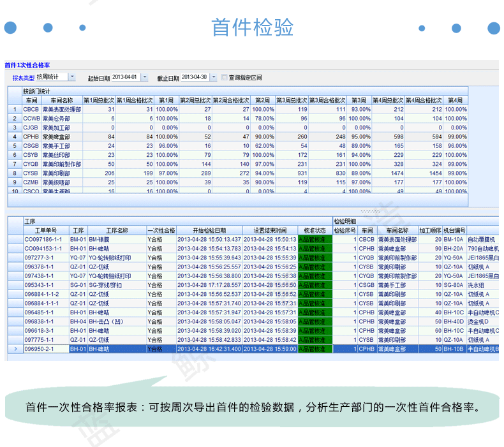
Task: Click the 检验明细 group header band
Action: (415, 221)
